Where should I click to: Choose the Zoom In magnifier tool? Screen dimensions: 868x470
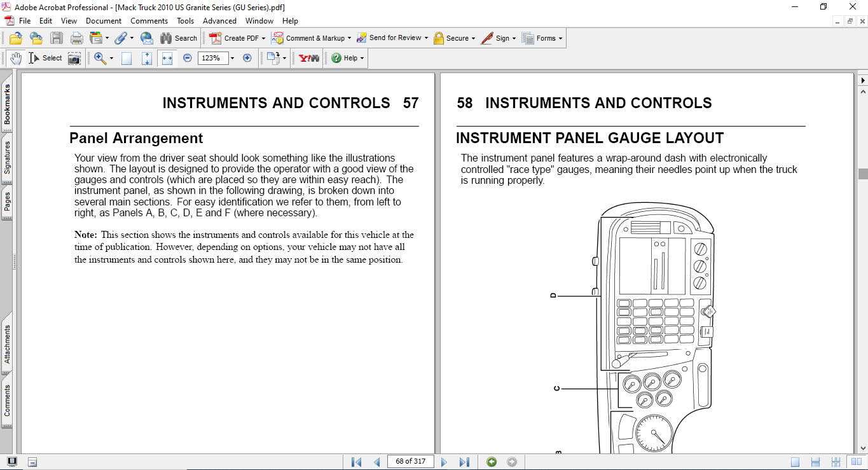click(x=100, y=58)
